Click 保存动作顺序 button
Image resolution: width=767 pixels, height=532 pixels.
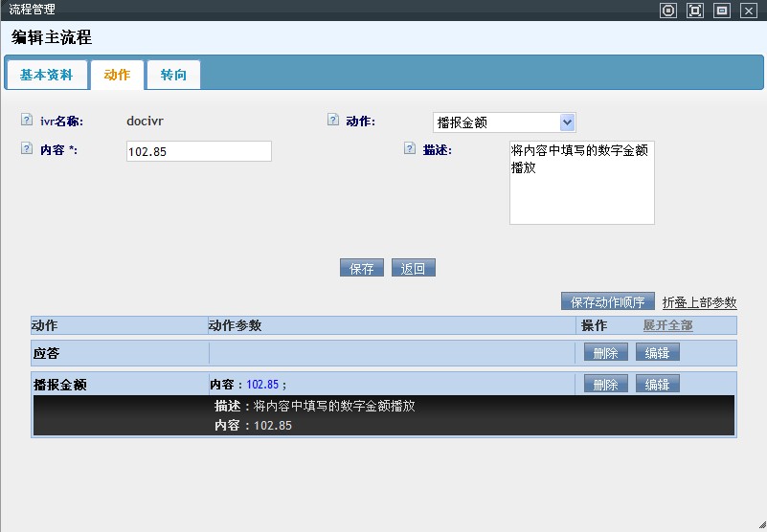[x=607, y=302]
